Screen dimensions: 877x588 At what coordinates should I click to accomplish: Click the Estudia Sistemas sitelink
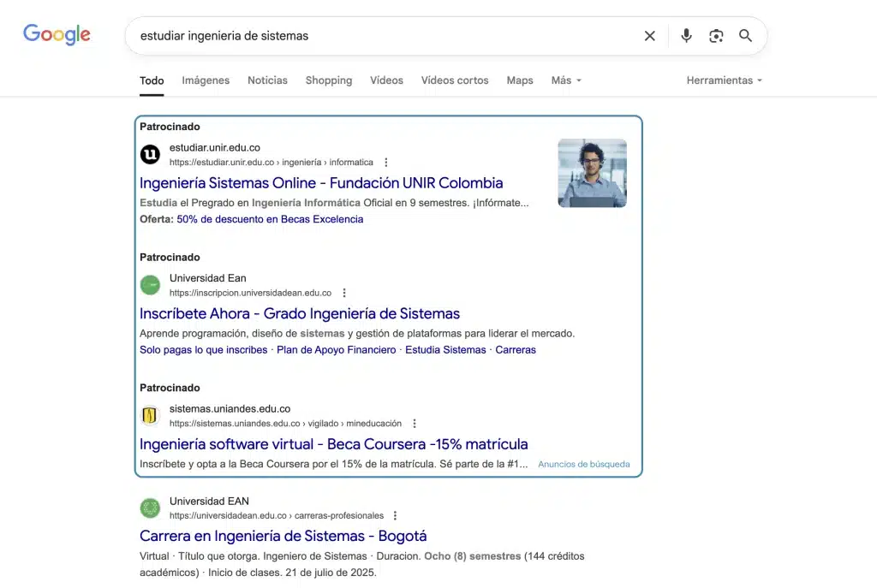pos(445,350)
